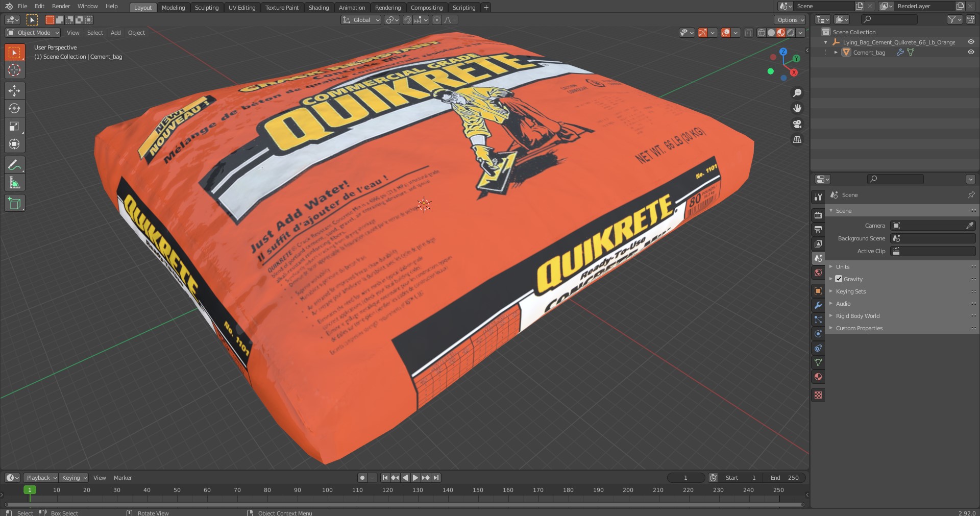Screen dimensions: 980x516
Task: Switch to the Shading workspace tab
Action: click(x=318, y=8)
